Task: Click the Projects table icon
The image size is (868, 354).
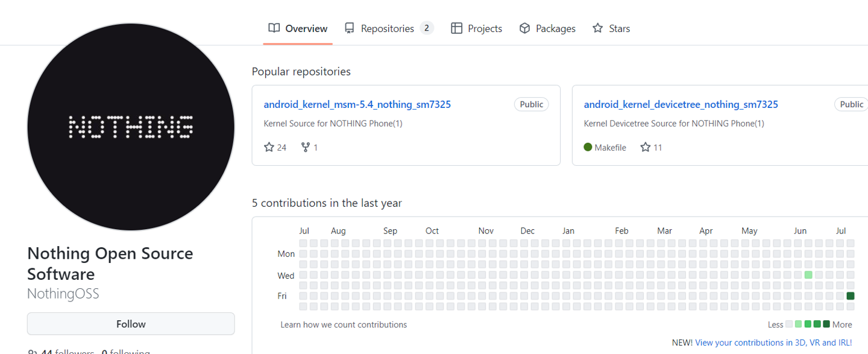Action: (457, 28)
